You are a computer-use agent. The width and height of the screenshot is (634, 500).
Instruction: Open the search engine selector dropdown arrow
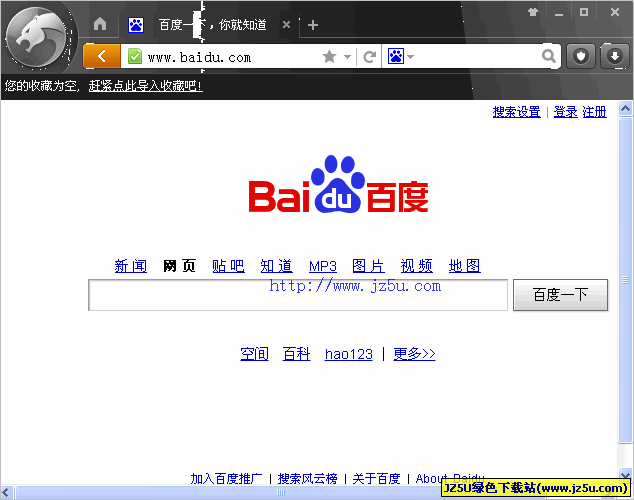coord(411,57)
